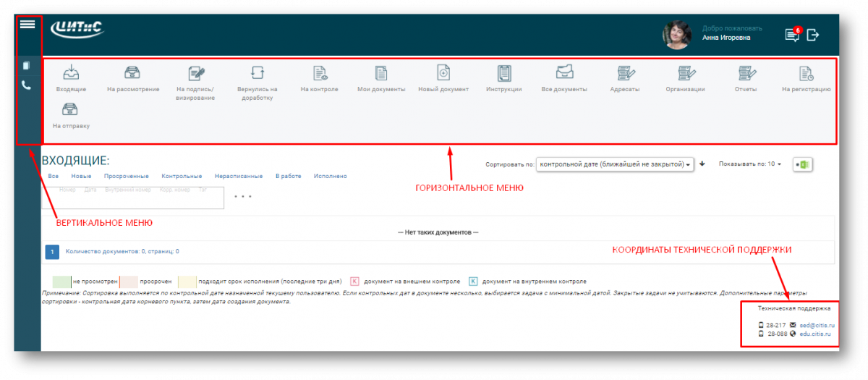Open На рассмотрение section icon
The height and width of the screenshot is (380, 868).
[x=133, y=73]
